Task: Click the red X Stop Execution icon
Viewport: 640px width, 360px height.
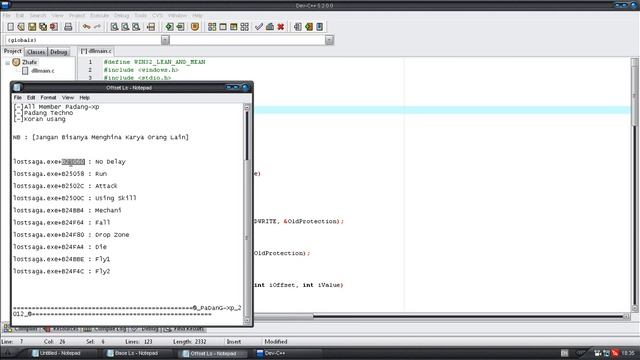Action: 281,27
